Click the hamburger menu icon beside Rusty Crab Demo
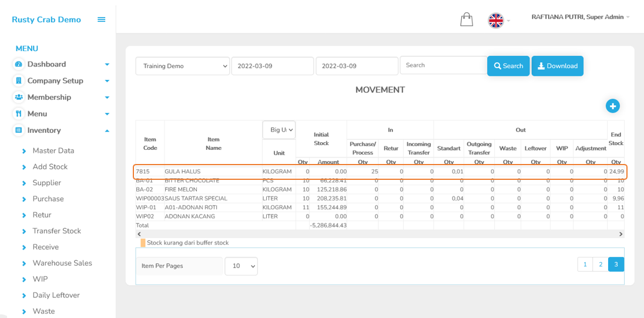Image resolution: width=644 pixels, height=318 pixels. 102,19
